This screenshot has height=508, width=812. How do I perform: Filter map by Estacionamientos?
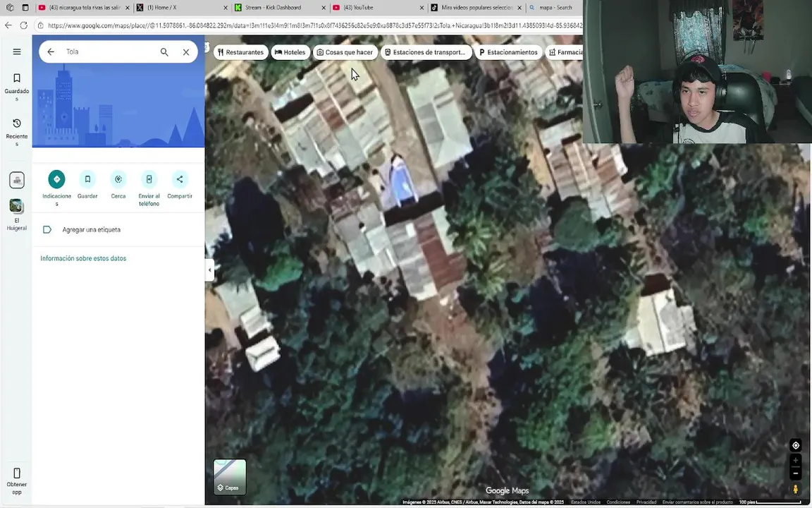pos(508,52)
